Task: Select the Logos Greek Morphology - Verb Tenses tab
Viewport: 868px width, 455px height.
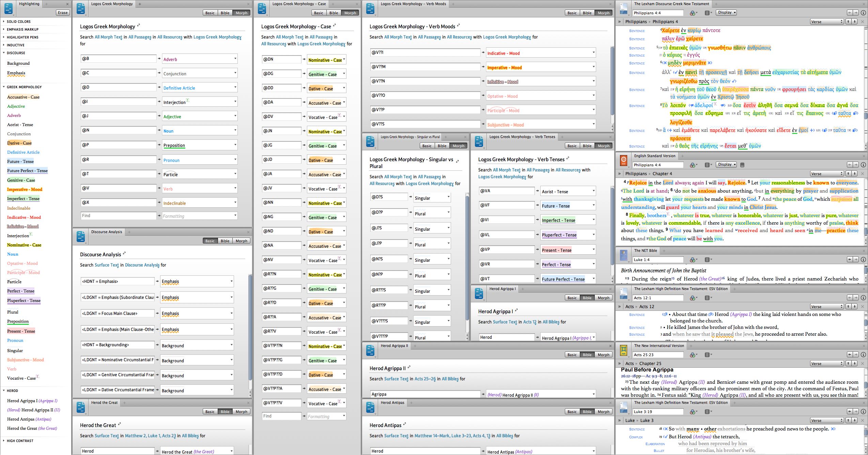Action: (522, 137)
